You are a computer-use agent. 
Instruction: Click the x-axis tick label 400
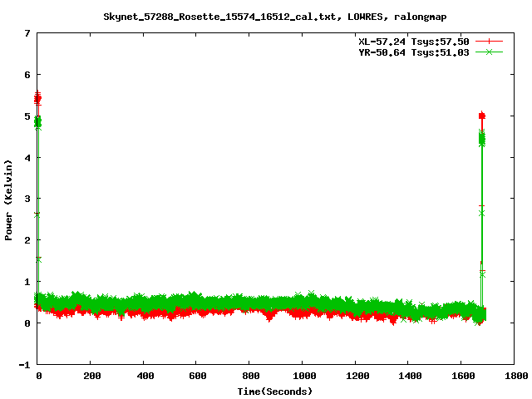tap(145, 376)
